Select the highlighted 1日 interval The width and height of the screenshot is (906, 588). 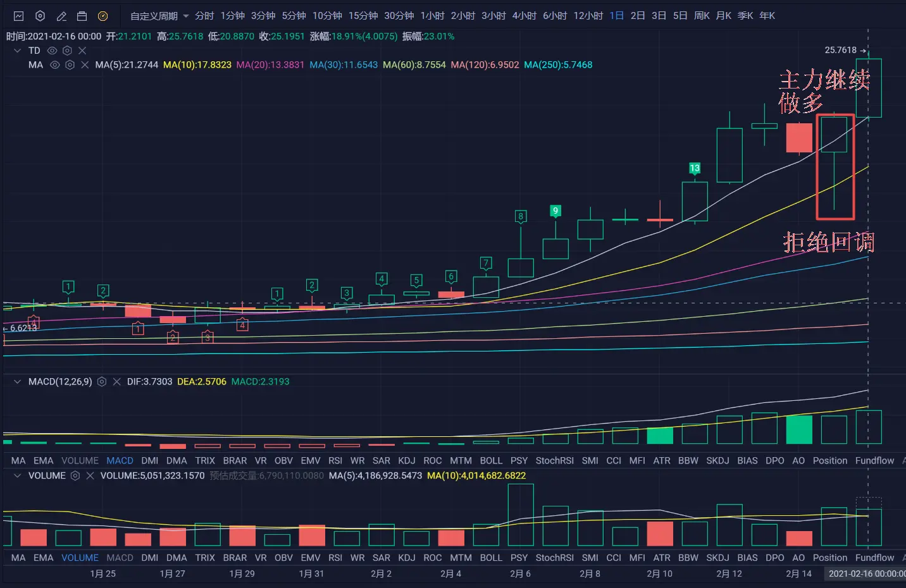[x=617, y=16]
